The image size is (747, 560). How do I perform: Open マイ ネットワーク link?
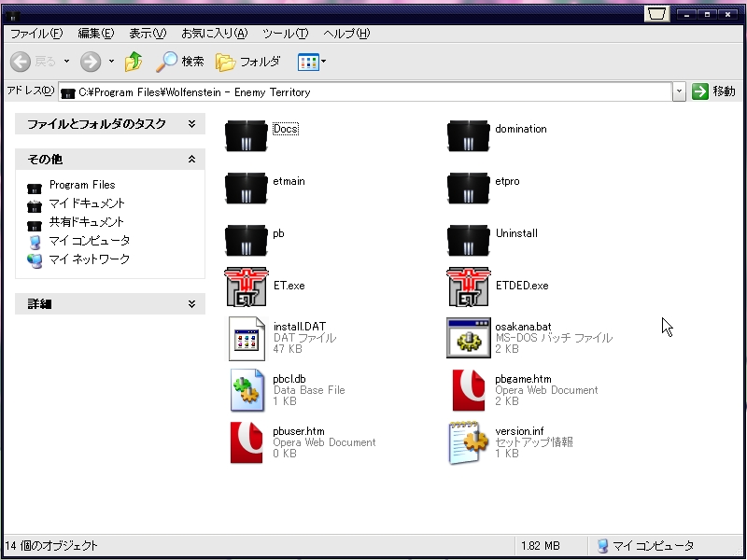[x=89, y=259]
